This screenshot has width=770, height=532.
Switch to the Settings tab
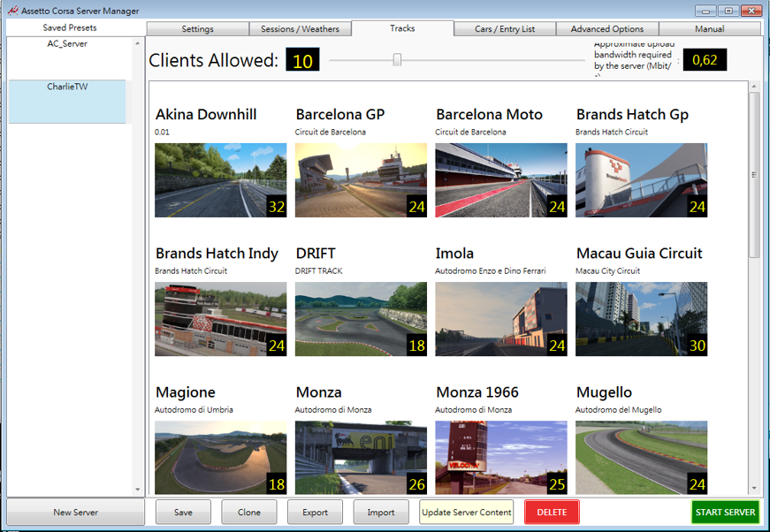(x=197, y=29)
